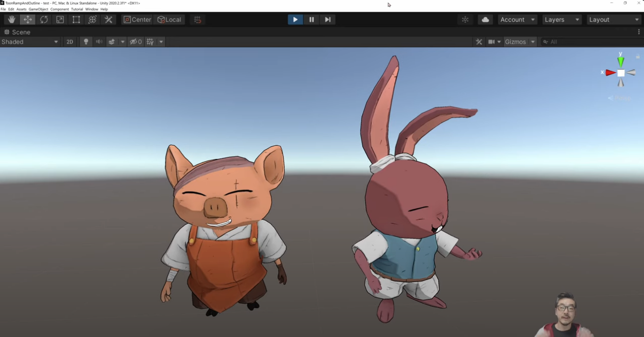Restore down the Unity window

(x=625, y=3)
